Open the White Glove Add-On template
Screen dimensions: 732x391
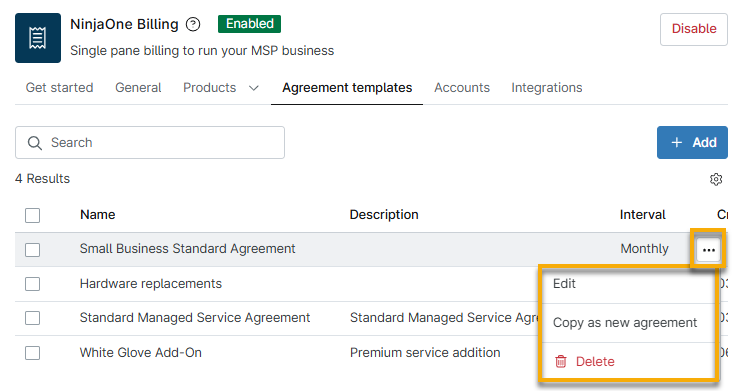point(141,353)
